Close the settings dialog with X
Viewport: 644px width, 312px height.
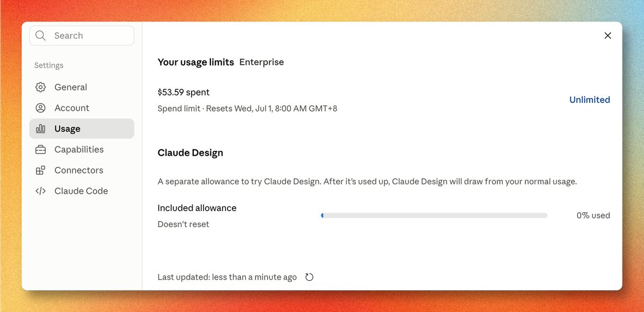click(x=608, y=35)
